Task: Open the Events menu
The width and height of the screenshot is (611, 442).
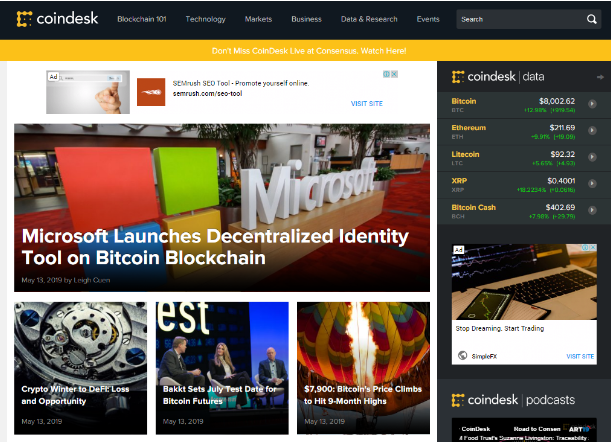Action: tap(428, 19)
